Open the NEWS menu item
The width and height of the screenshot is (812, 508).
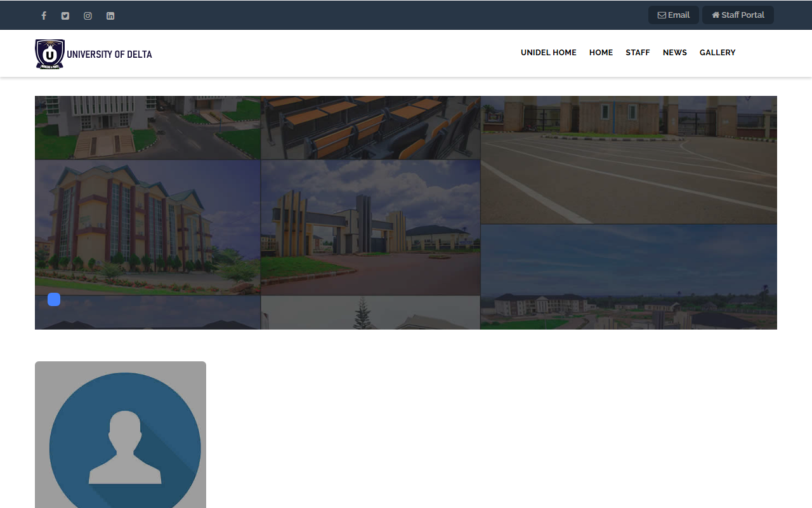pos(675,53)
